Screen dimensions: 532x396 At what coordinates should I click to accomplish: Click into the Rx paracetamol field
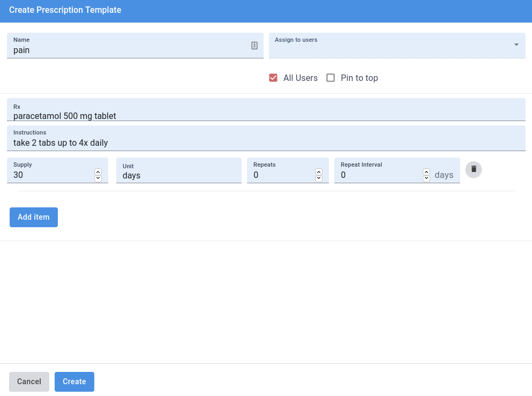266,115
